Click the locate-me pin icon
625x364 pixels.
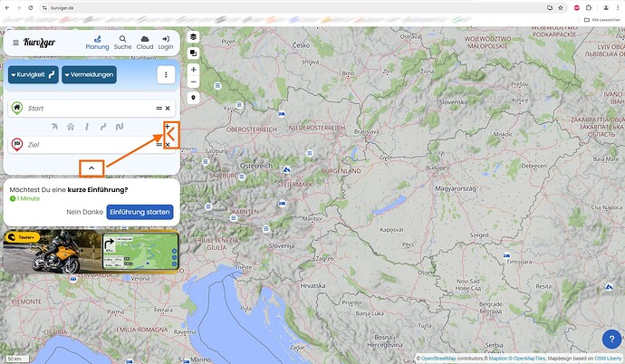click(x=193, y=98)
